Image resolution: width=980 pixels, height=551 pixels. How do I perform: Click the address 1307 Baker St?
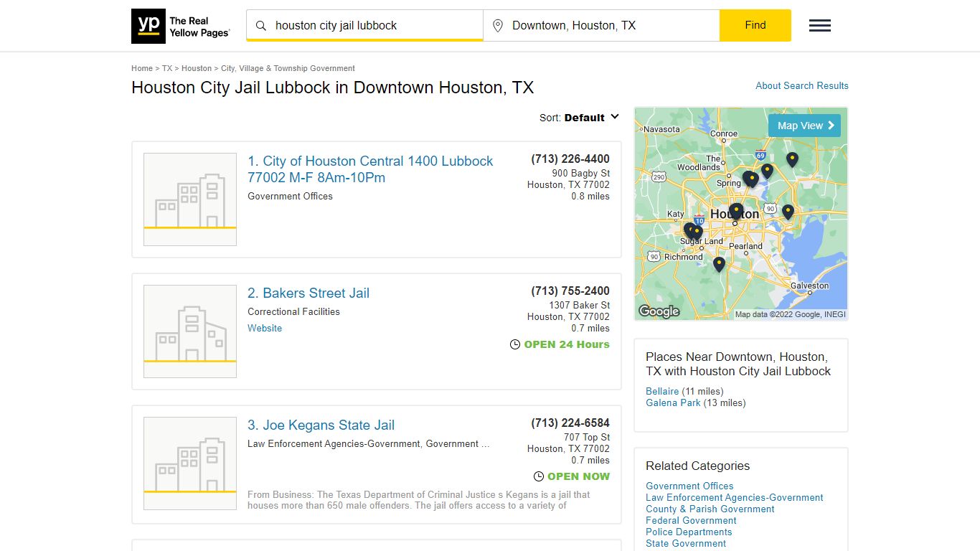tap(579, 305)
